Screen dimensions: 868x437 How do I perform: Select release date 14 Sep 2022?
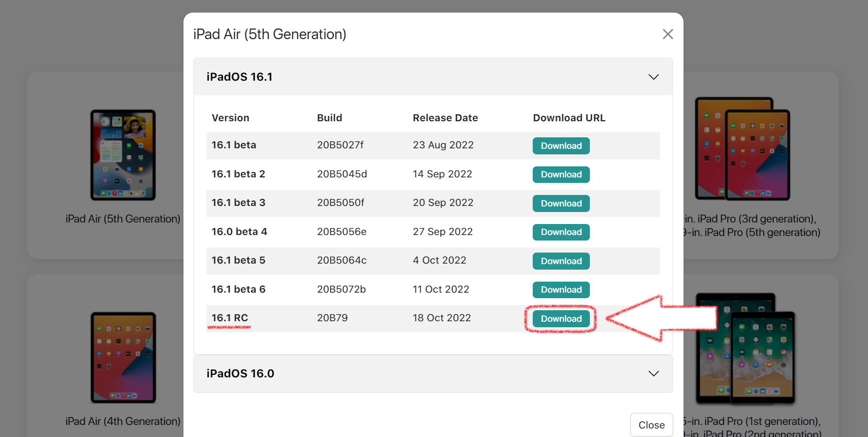[443, 174]
